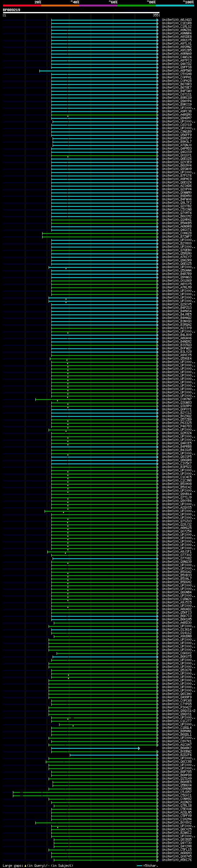Open the UniRef100_C3Y5K7 hit

click(x=177, y=464)
